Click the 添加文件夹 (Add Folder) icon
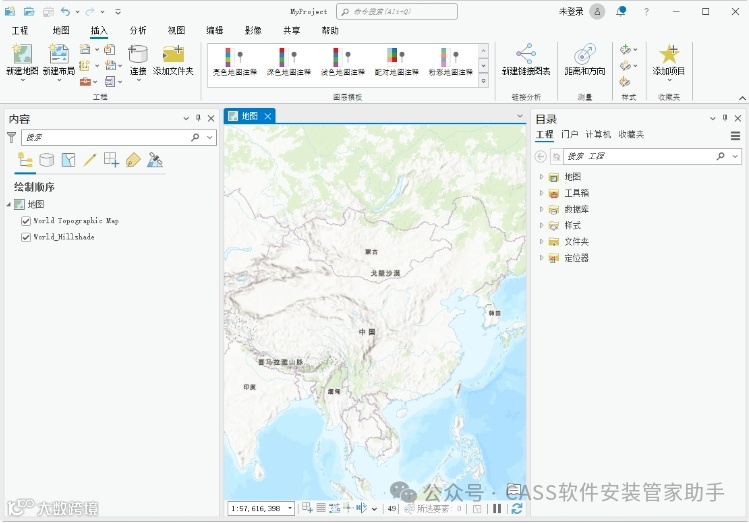 tap(173, 54)
